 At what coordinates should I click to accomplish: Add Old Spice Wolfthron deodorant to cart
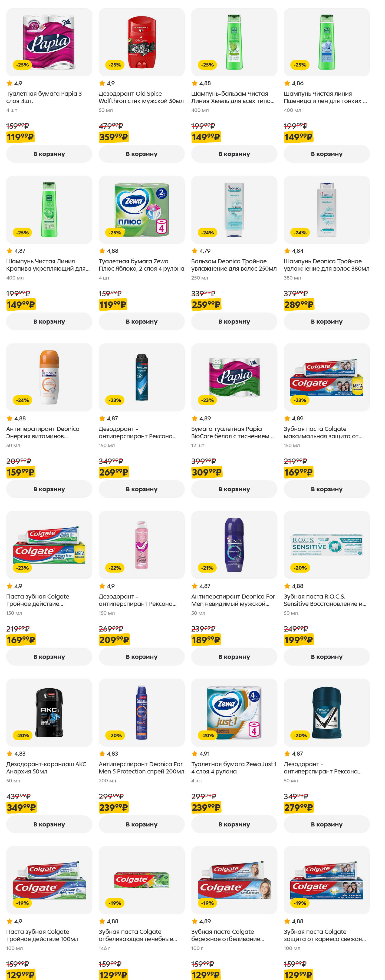point(141,154)
